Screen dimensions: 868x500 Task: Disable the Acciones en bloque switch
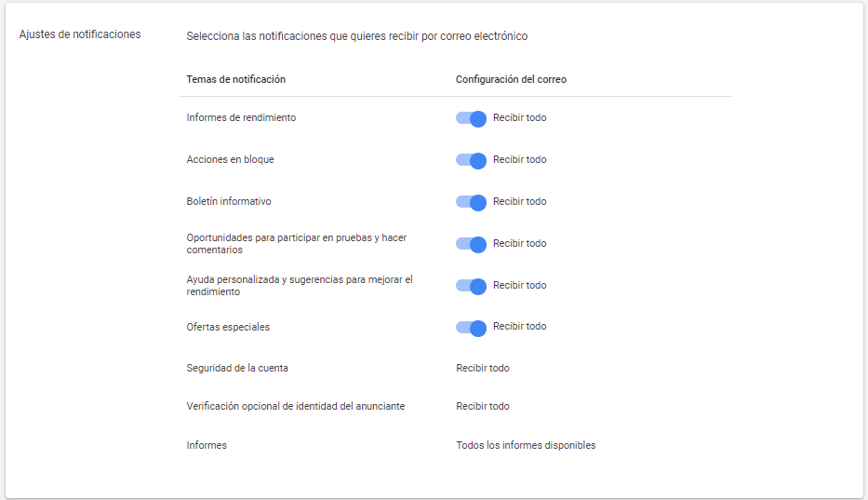pos(471,160)
